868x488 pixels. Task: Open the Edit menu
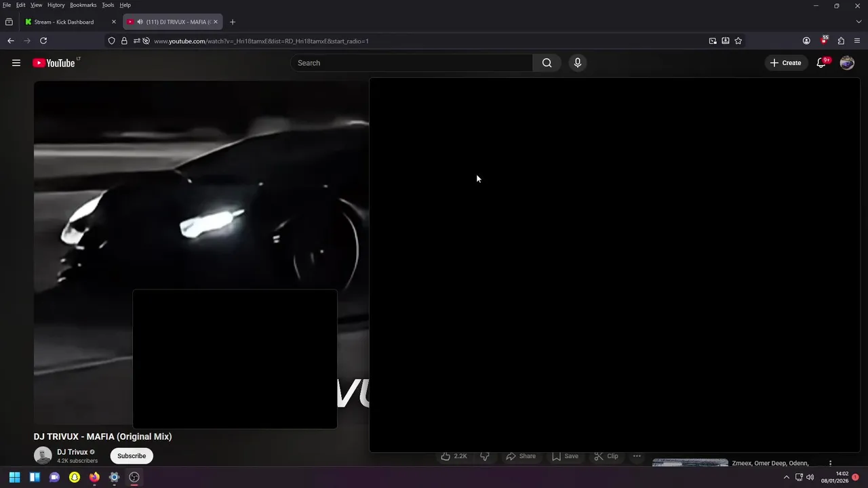pyautogui.click(x=21, y=5)
